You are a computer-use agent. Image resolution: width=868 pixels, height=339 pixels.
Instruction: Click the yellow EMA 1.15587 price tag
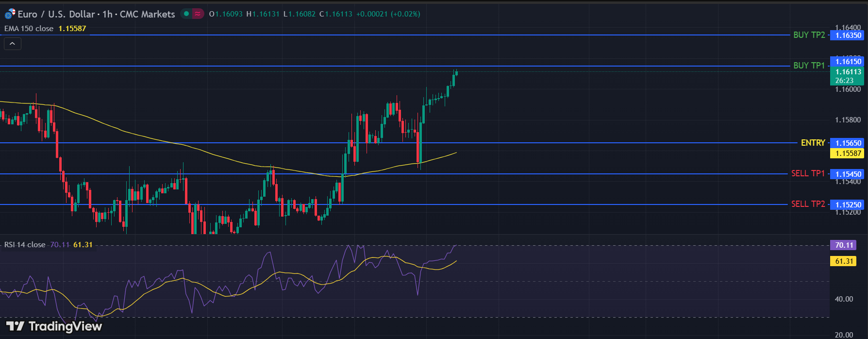[x=848, y=153]
